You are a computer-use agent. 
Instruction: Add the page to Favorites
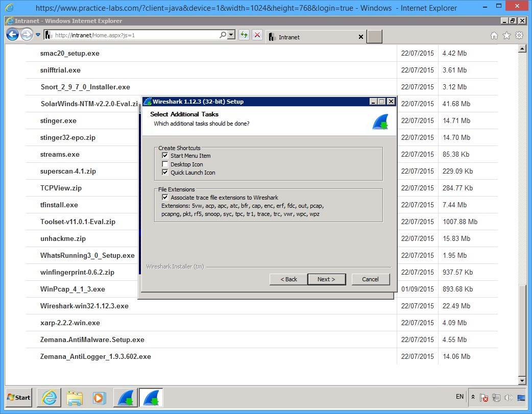(x=506, y=36)
